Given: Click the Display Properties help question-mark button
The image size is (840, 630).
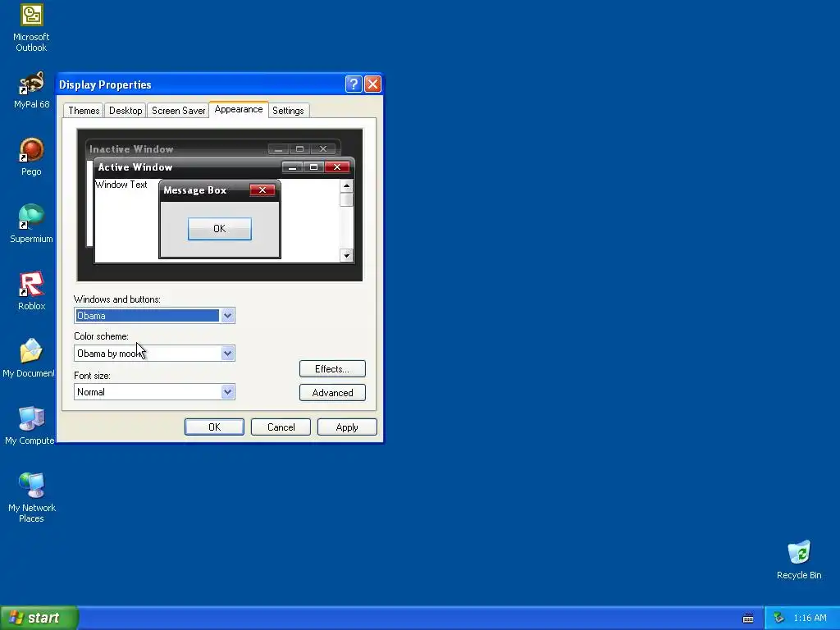Looking at the screenshot, I should [x=354, y=84].
